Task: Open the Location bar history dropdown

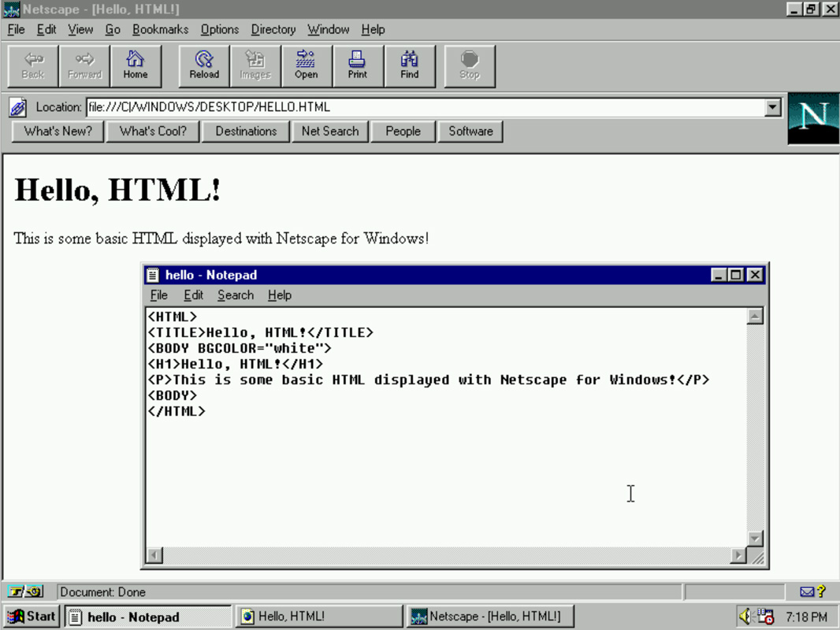Action: click(773, 107)
